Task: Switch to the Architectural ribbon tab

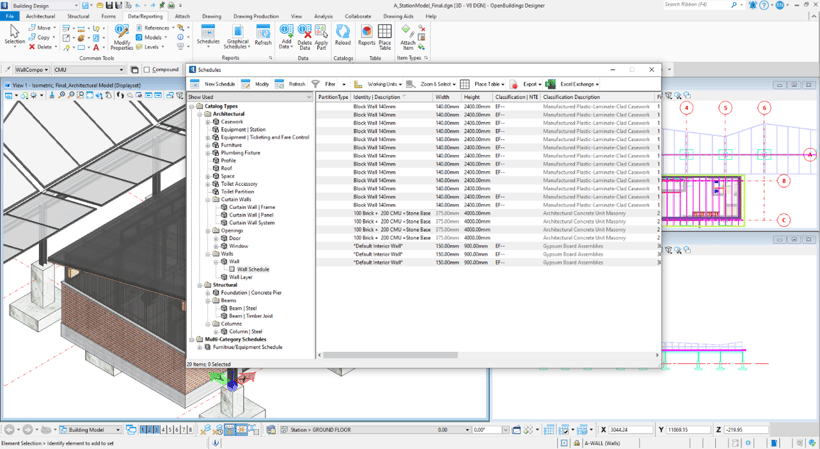Action: [x=40, y=16]
